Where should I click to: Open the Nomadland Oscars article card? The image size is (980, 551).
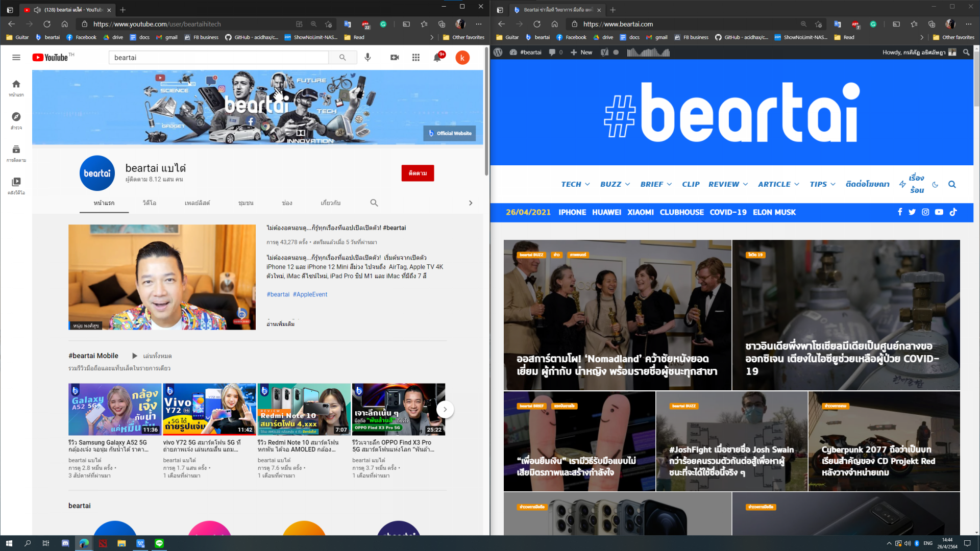tap(617, 315)
